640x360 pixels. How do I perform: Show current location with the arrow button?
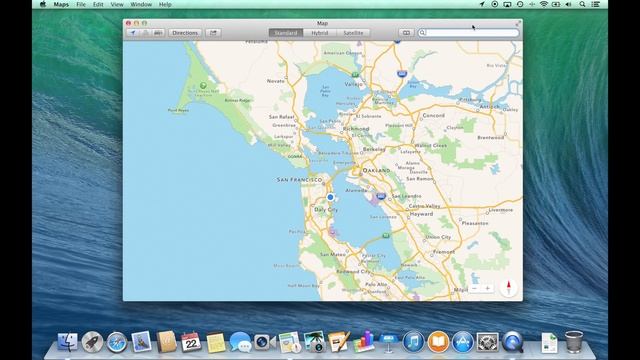133,33
